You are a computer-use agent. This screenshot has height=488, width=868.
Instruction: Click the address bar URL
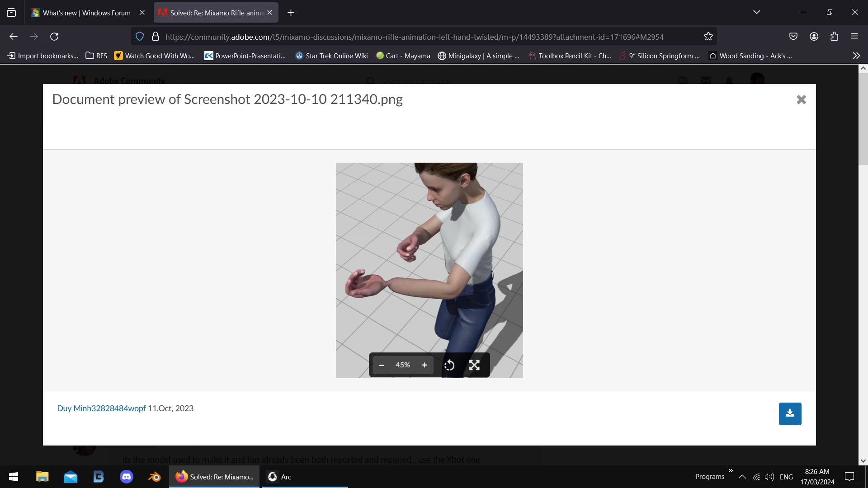coord(414,37)
